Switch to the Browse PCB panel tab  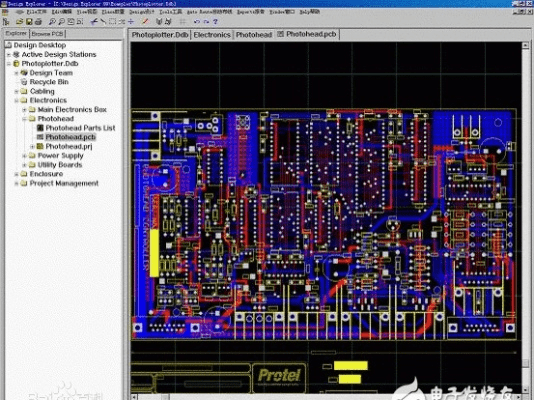48,34
